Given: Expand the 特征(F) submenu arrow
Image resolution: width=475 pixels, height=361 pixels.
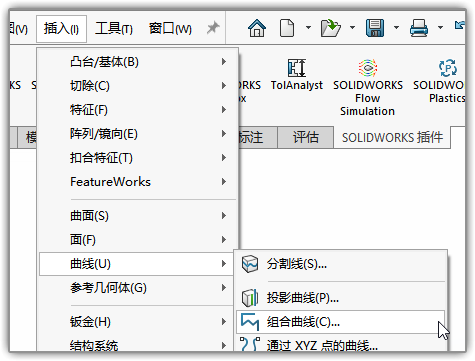Looking at the screenshot, I should pyautogui.click(x=224, y=110).
